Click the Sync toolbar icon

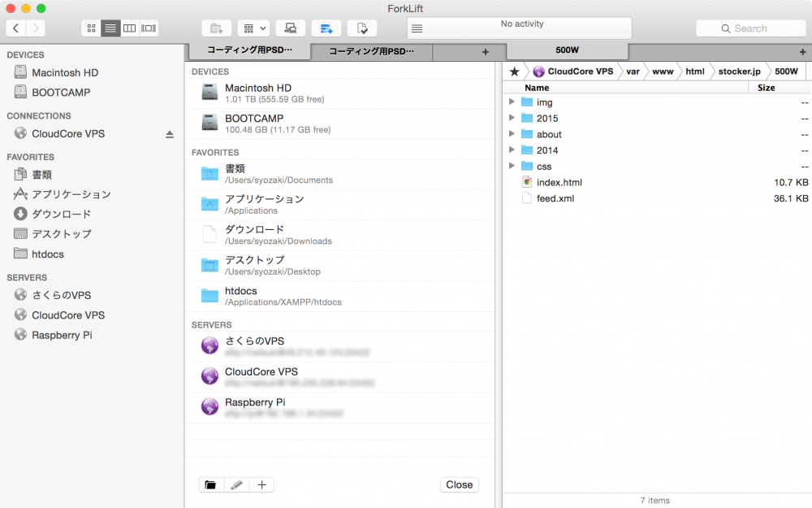tap(362, 28)
